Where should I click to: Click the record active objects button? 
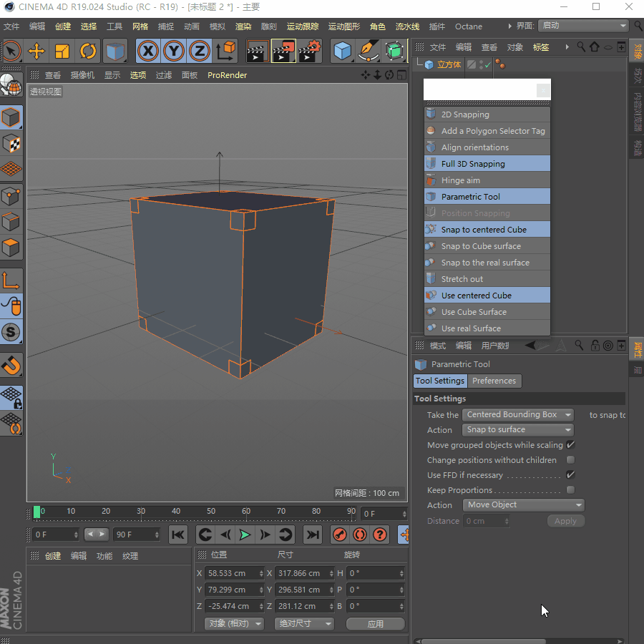pyautogui.click(x=340, y=535)
